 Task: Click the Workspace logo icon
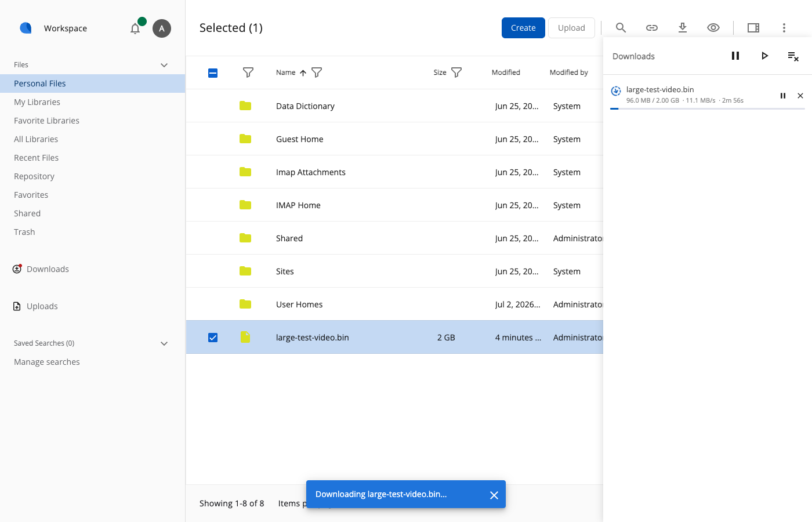pos(26,28)
